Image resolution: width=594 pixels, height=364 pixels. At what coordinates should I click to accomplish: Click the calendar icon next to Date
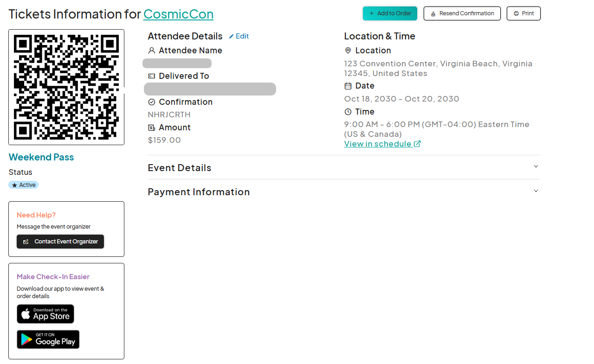pos(348,85)
